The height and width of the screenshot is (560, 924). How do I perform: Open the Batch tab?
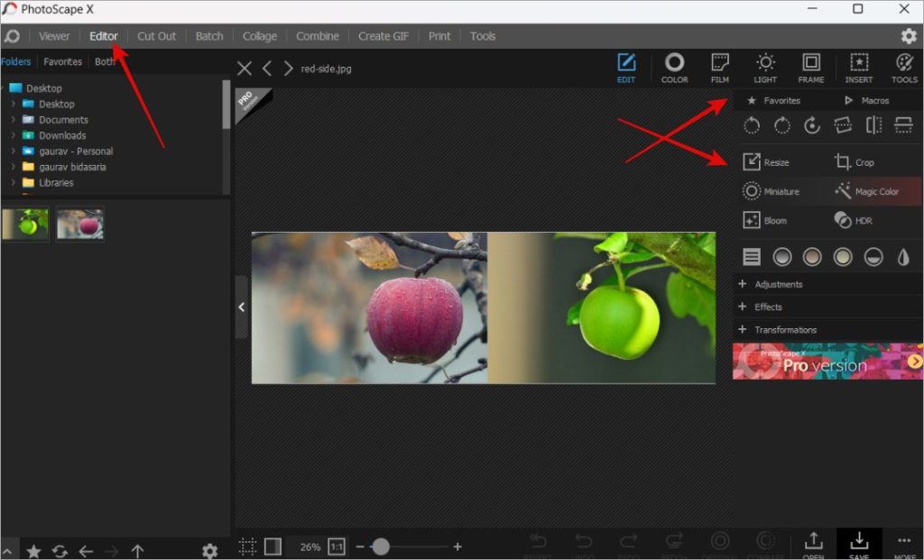pos(209,36)
